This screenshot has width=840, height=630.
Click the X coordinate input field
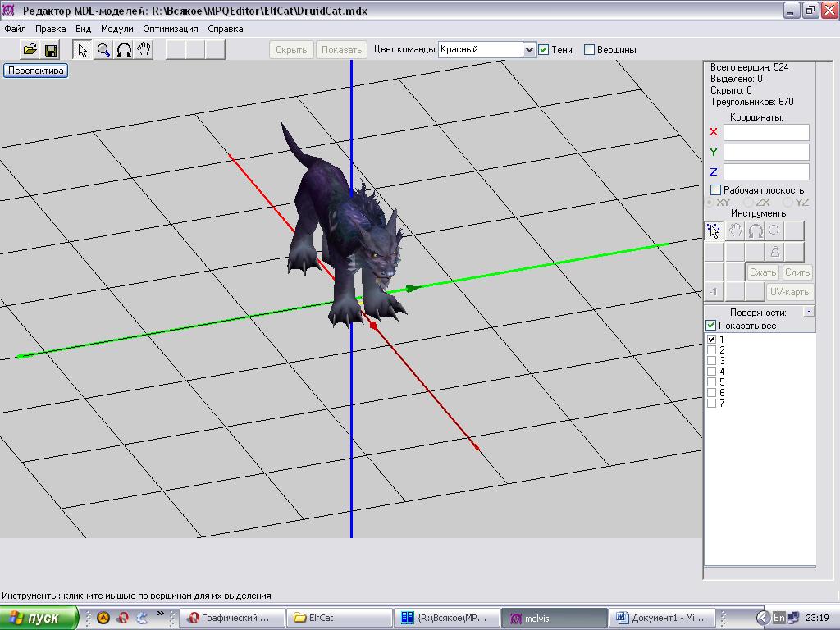click(766, 132)
